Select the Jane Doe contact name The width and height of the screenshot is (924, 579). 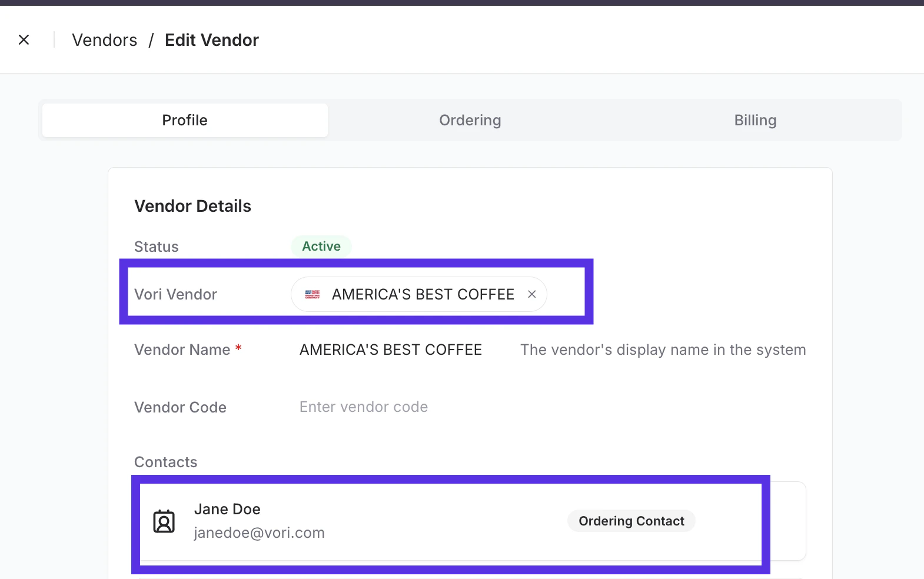[x=227, y=509]
